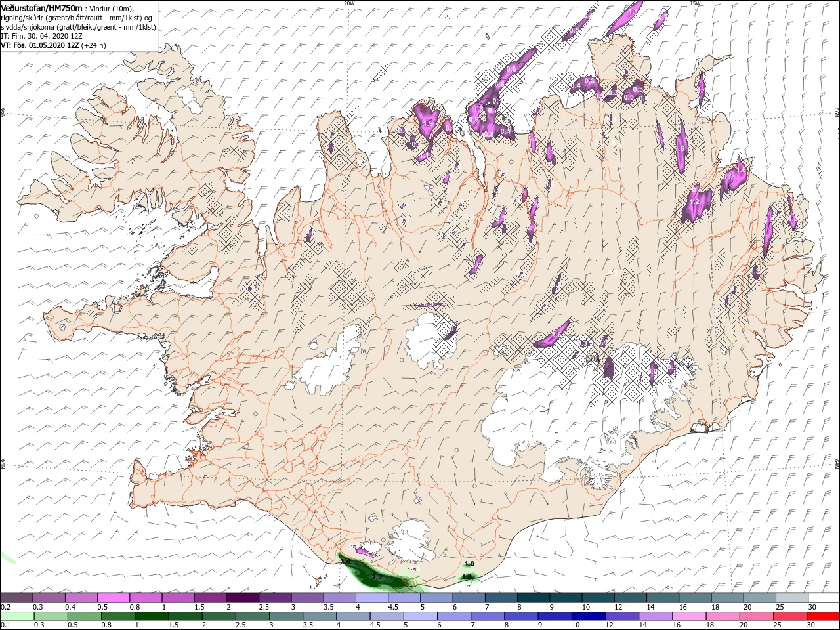This screenshot has height=630, width=840.
Task: Click the '3.0' rain value on the south coast
Action: [x=345, y=562]
